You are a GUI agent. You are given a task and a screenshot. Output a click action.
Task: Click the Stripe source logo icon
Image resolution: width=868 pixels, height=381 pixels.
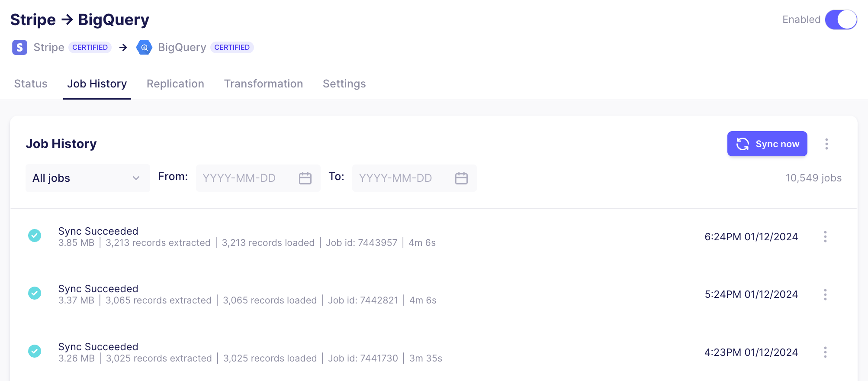pos(19,48)
